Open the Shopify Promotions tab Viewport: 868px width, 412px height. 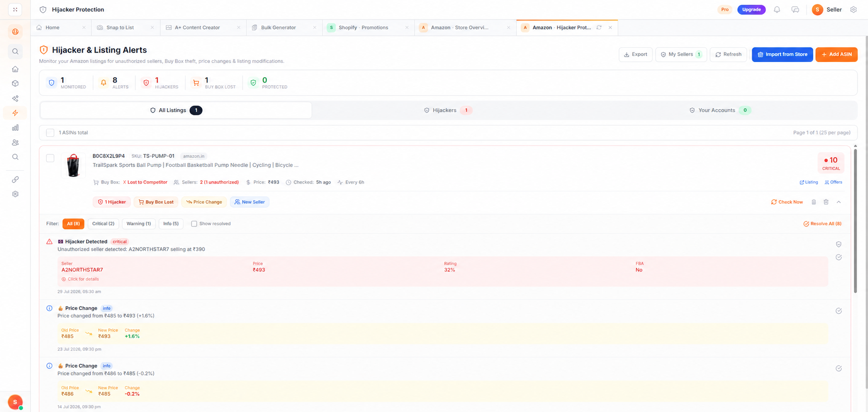click(x=368, y=28)
